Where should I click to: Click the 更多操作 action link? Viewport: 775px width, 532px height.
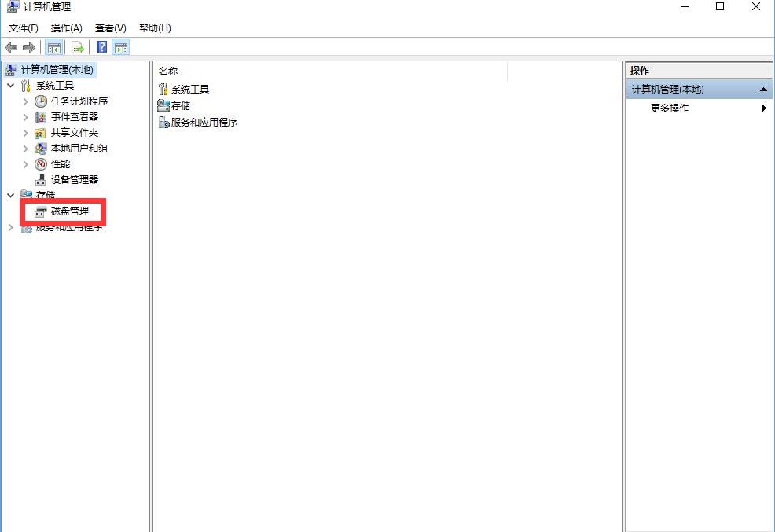669,108
